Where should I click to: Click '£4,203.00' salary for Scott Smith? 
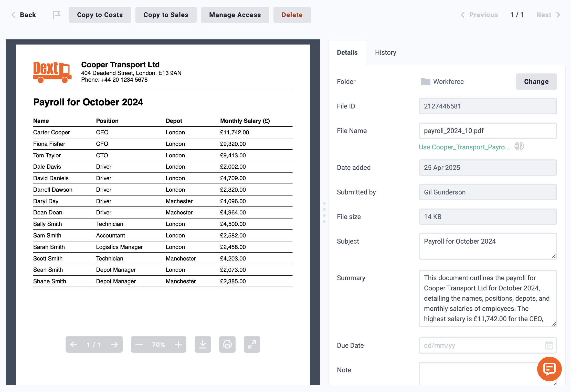tap(233, 258)
